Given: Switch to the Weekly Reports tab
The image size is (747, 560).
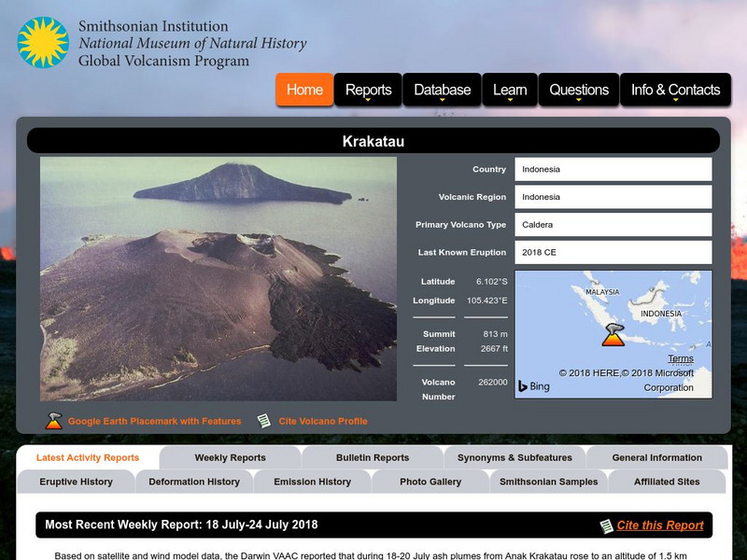Looking at the screenshot, I should (x=230, y=457).
